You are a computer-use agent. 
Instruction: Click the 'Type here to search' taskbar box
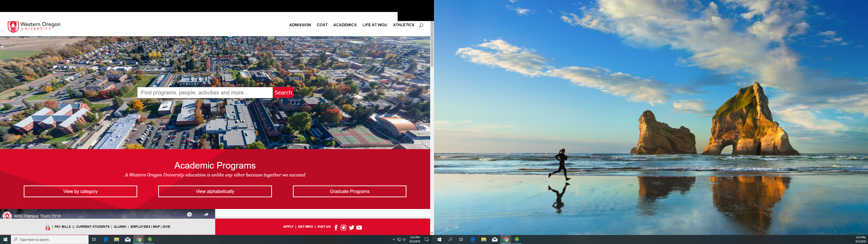50,240
